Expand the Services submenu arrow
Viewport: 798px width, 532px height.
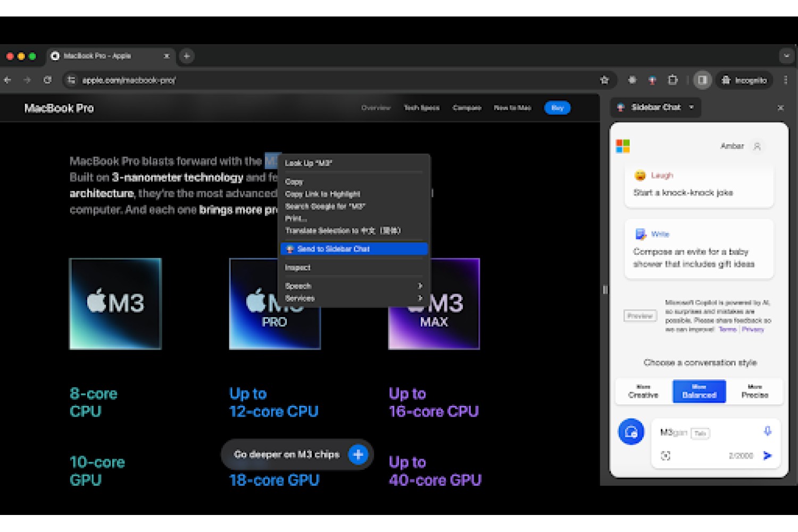(x=420, y=298)
